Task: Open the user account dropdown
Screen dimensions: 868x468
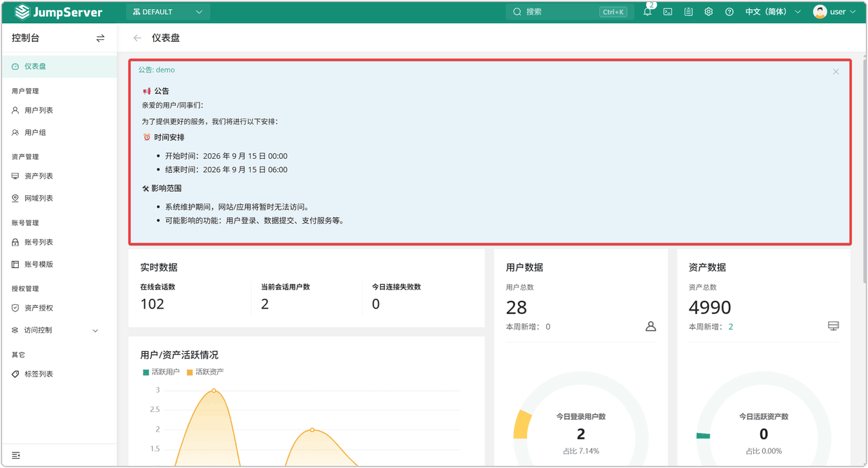Action: click(834, 12)
